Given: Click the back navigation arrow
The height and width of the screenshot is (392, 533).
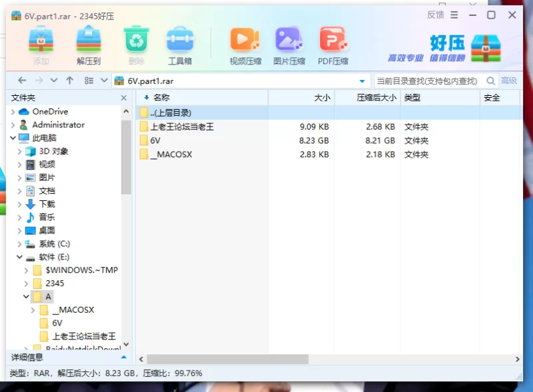Looking at the screenshot, I should pyautogui.click(x=22, y=81).
